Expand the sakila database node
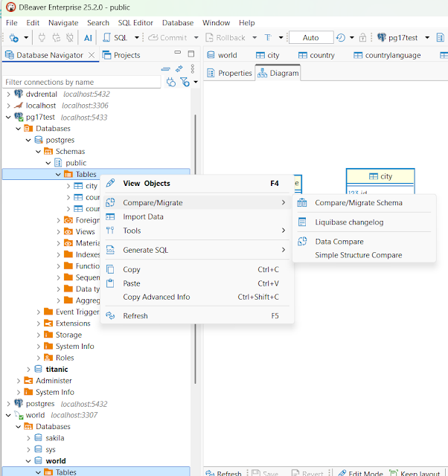This screenshot has width=448, height=476. (x=28, y=438)
